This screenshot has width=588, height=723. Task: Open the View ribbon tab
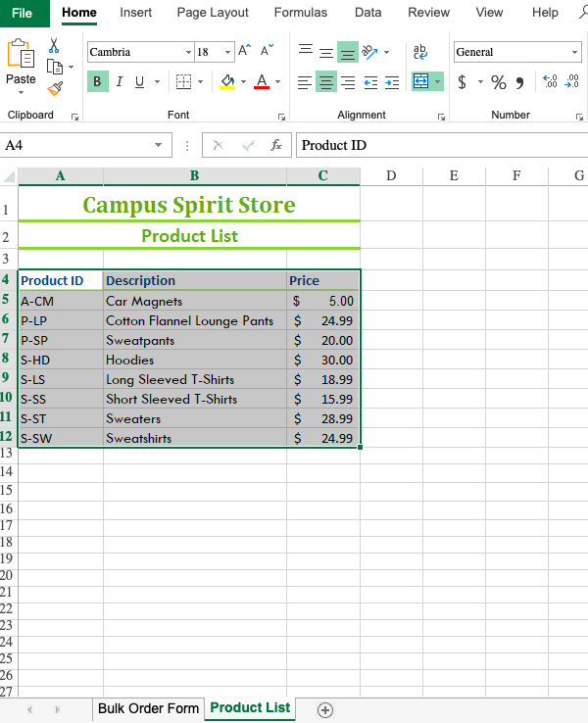coord(489,13)
